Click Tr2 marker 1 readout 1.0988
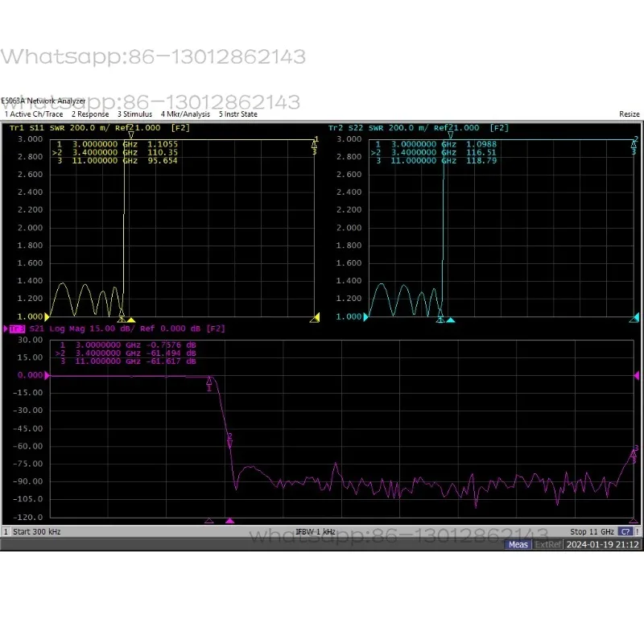 pos(481,144)
